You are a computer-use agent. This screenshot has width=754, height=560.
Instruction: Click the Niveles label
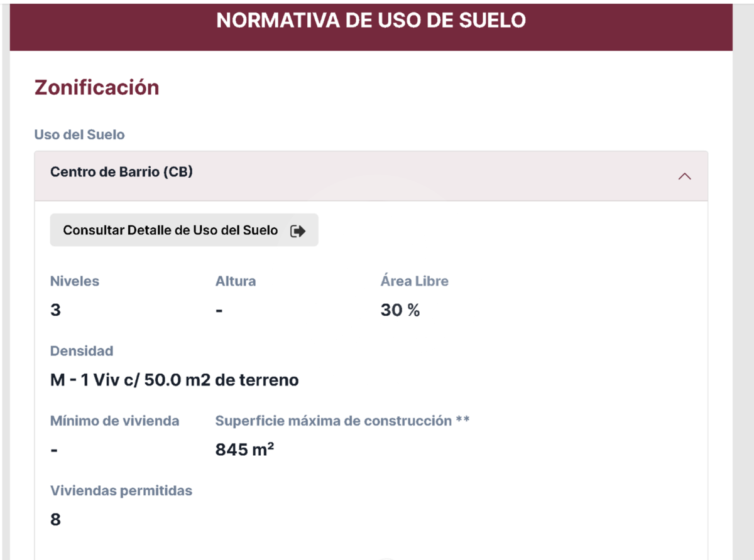[74, 281]
